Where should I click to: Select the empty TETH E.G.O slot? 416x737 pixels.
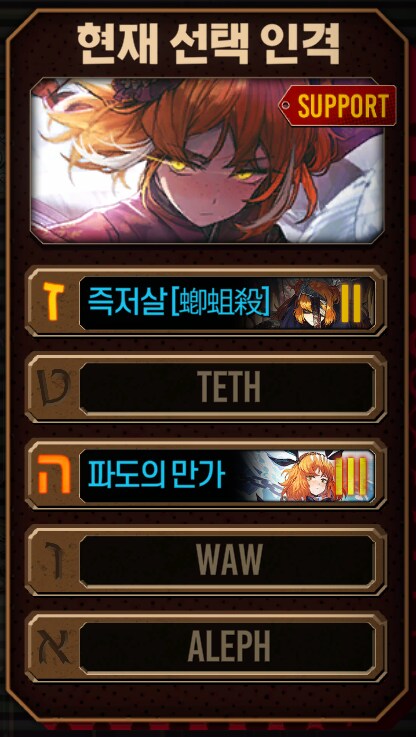tap(228, 388)
